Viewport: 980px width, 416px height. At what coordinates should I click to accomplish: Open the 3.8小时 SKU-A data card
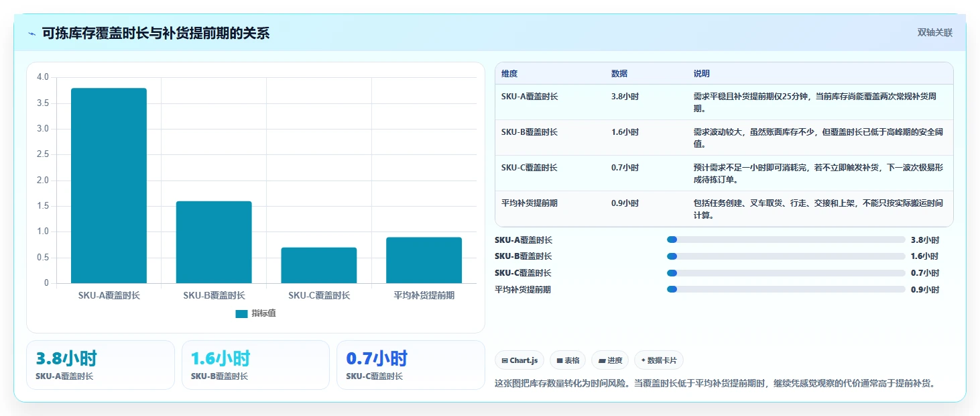101,365
